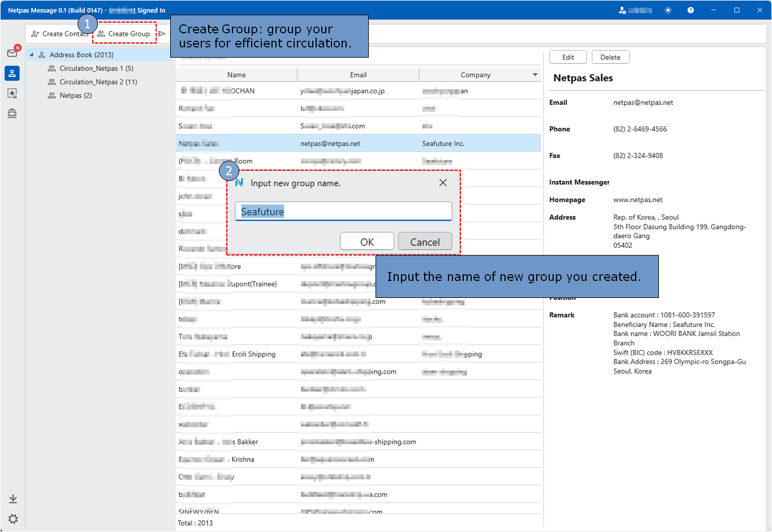772x532 pixels.
Task: Open help with the question mark icon
Action: [691, 10]
